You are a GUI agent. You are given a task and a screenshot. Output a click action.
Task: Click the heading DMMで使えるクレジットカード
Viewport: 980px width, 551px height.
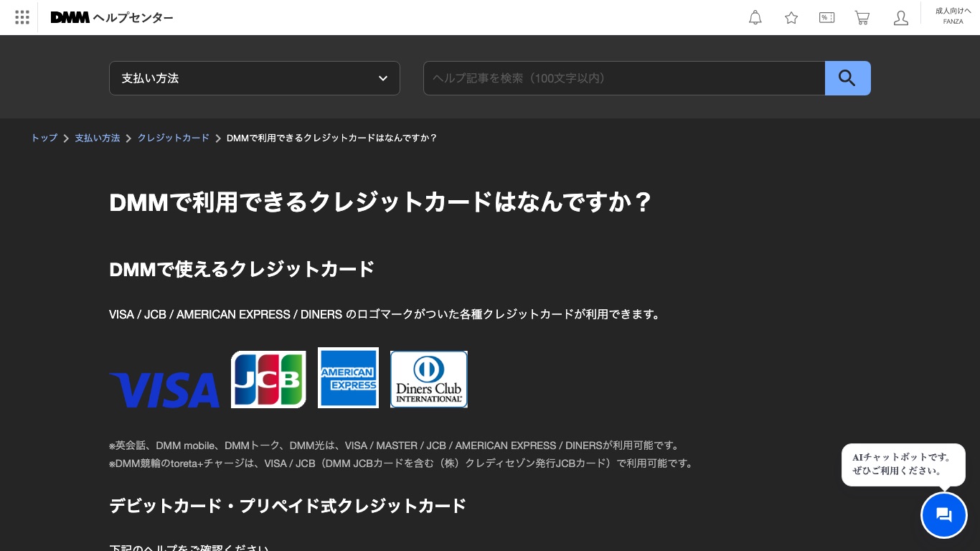click(x=242, y=269)
